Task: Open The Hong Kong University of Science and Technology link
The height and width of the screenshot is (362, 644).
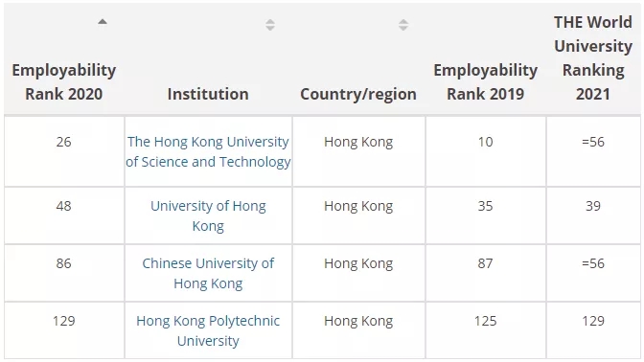Action: (x=208, y=151)
